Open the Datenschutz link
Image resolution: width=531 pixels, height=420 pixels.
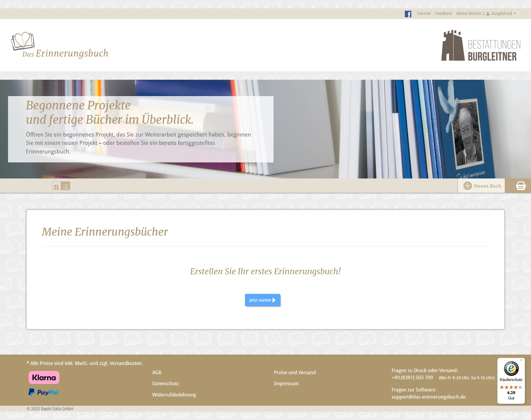click(x=165, y=383)
